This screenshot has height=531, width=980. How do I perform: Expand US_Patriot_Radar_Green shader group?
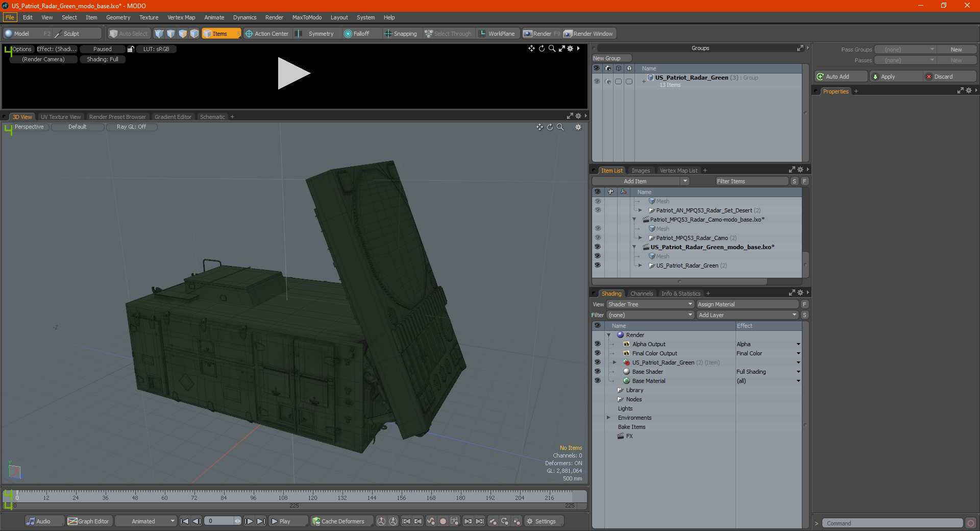[x=615, y=363]
